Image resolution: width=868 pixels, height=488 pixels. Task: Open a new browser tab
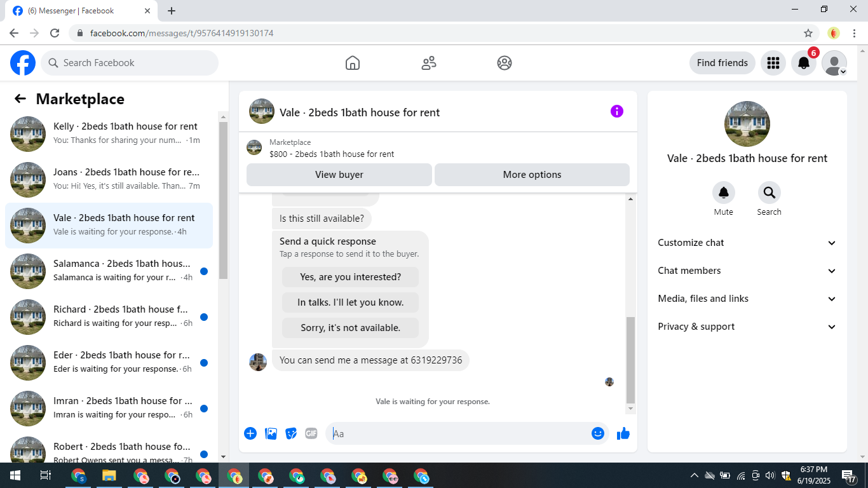pyautogui.click(x=172, y=11)
